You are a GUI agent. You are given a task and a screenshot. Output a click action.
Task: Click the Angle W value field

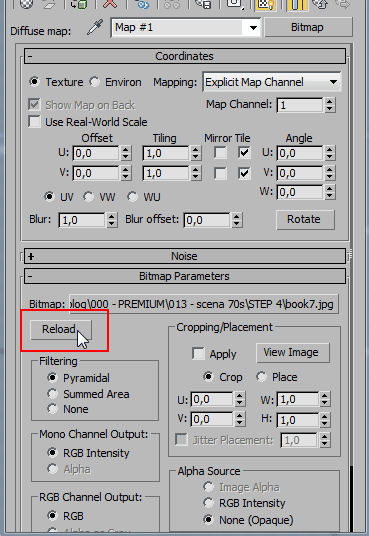coord(300,192)
